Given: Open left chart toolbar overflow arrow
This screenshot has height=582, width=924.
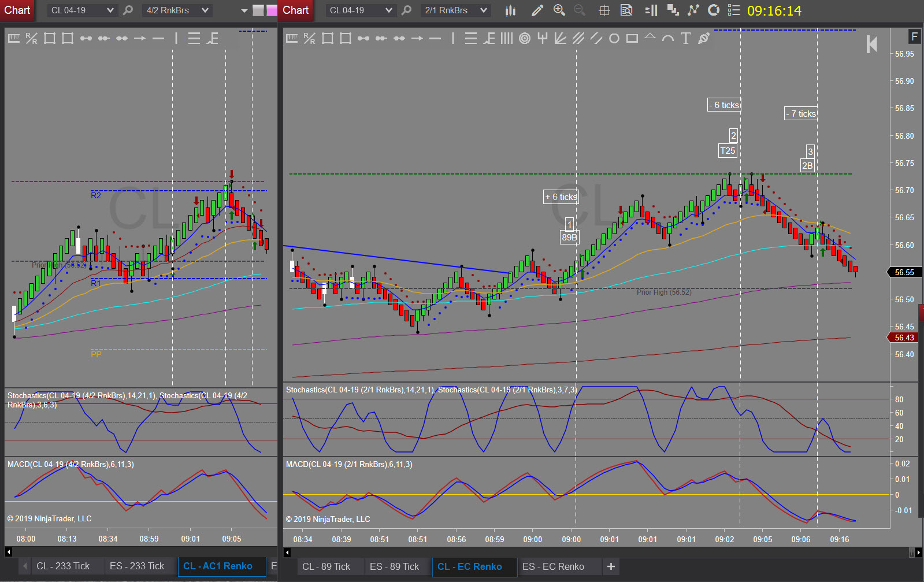Looking at the screenshot, I should (244, 11).
